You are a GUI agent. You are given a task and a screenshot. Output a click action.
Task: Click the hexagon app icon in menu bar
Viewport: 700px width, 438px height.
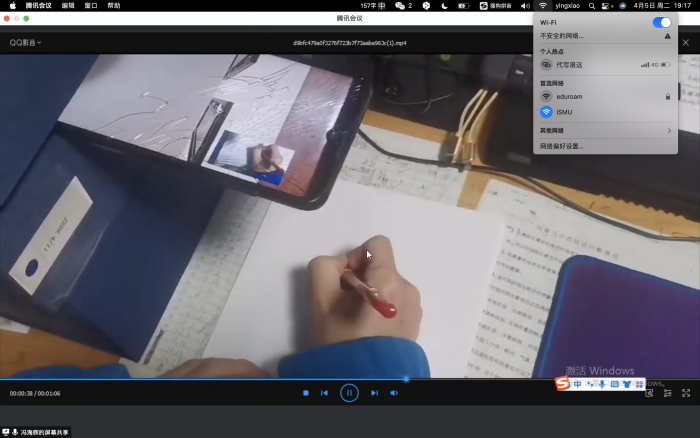click(x=426, y=6)
